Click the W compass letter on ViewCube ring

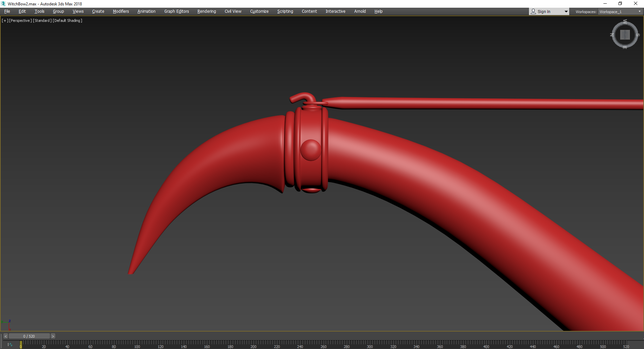[625, 22]
